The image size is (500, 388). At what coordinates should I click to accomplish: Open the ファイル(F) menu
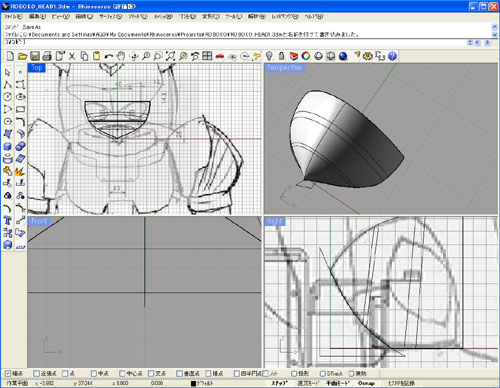tap(13, 16)
